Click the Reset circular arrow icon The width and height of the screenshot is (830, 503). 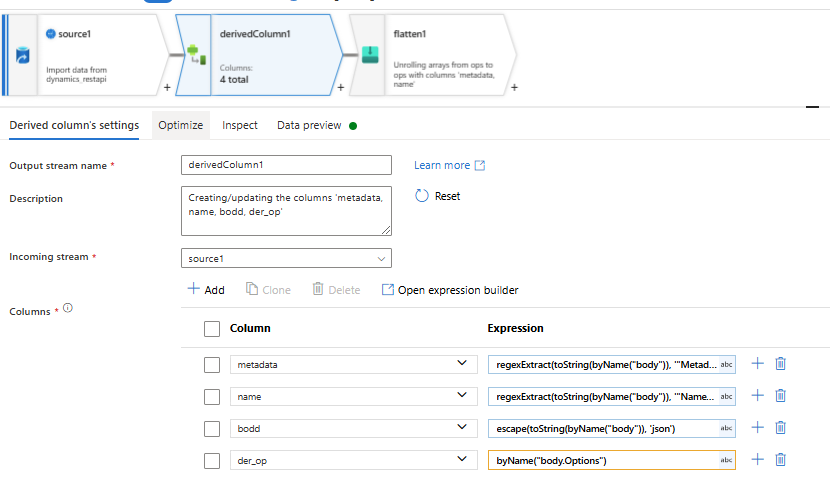tap(421, 196)
